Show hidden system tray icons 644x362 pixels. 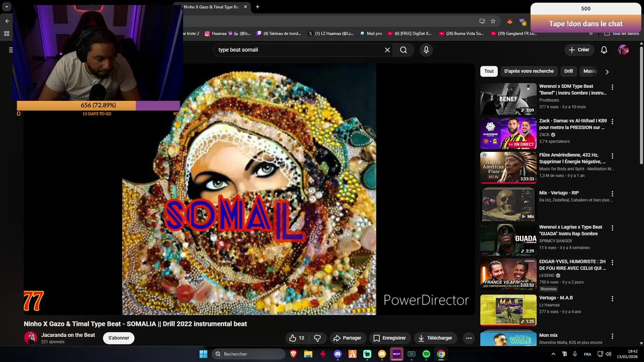553,354
